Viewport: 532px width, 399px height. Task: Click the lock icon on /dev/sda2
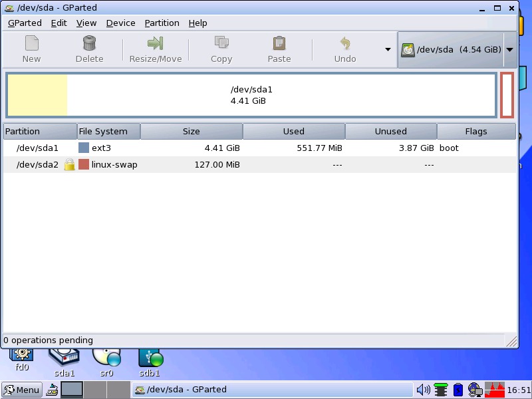point(69,164)
